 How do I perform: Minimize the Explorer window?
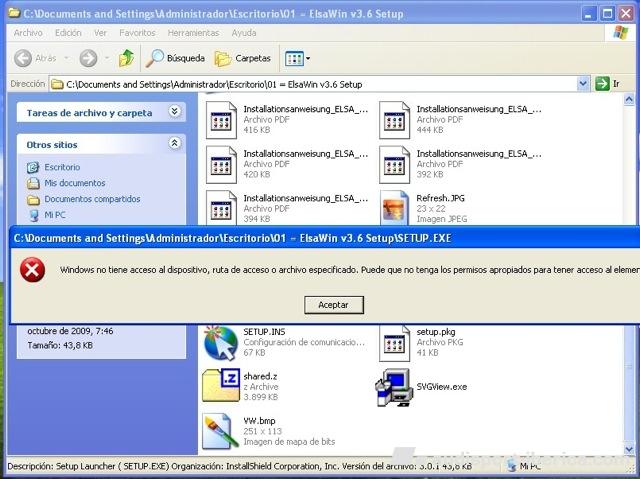pos(588,14)
